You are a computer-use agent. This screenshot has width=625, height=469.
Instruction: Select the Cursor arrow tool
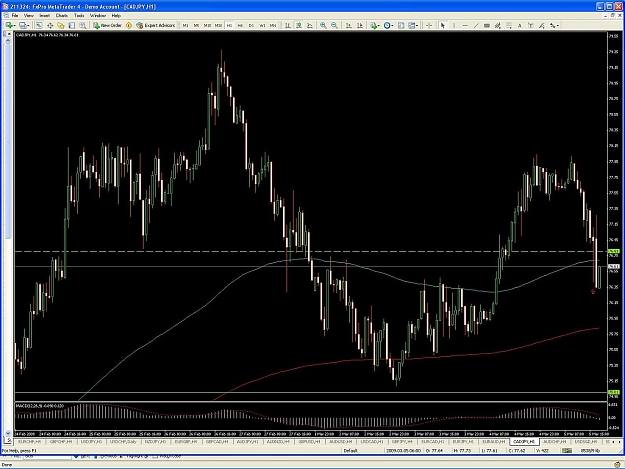click(x=442, y=25)
